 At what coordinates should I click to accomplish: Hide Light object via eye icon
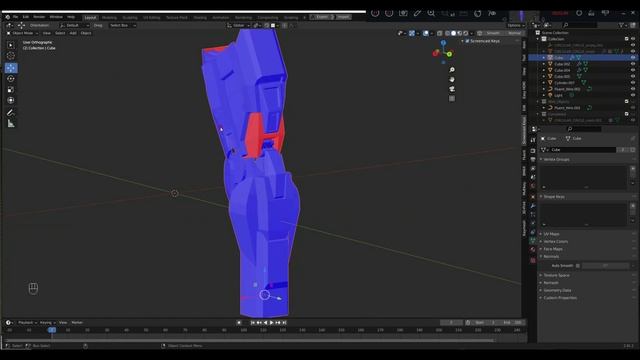point(633,95)
